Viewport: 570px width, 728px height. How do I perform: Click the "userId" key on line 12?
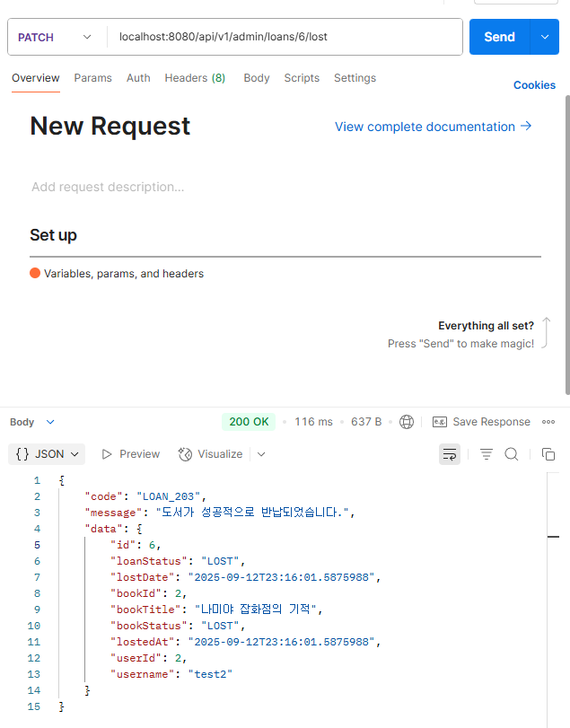click(x=136, y=658)
